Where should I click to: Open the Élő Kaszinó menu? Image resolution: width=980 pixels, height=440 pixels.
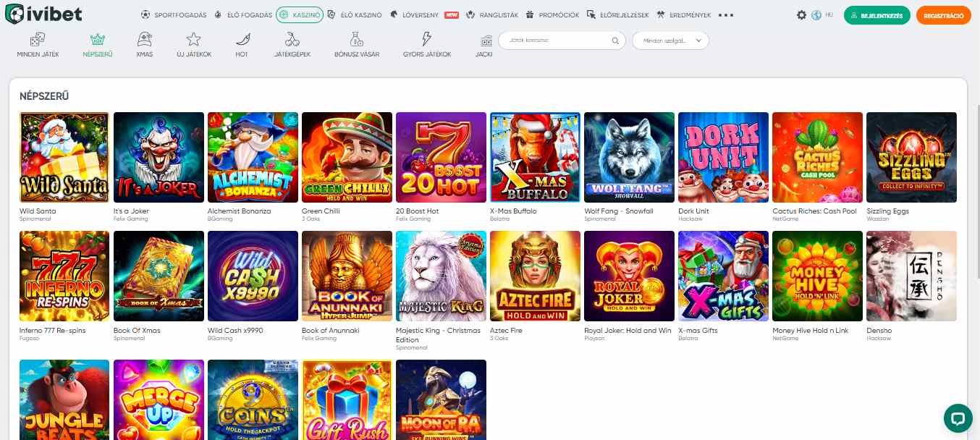[355, 14]
